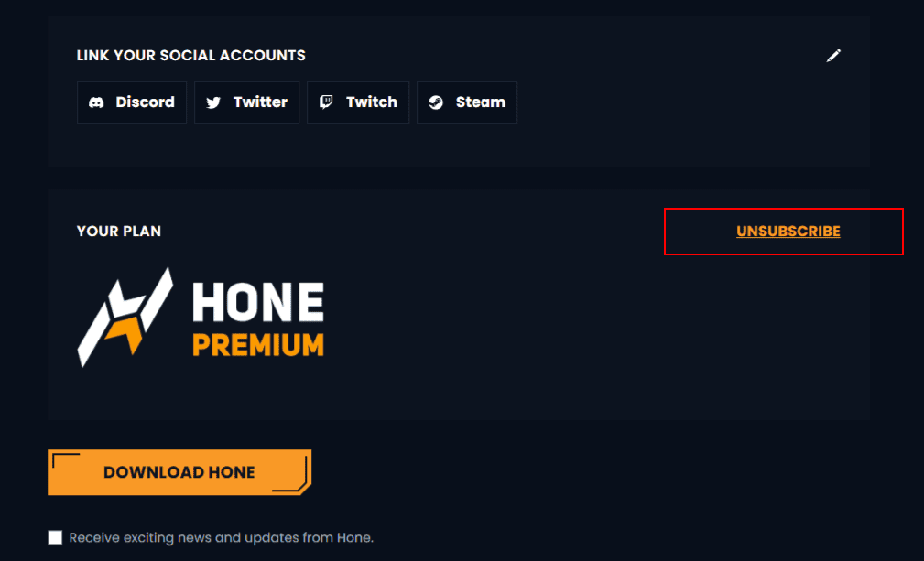This screenshot has width=924, height=561.
Task: Click the YOUR PLAN heading
Action: pyautogui.click(x=118, y=232)
